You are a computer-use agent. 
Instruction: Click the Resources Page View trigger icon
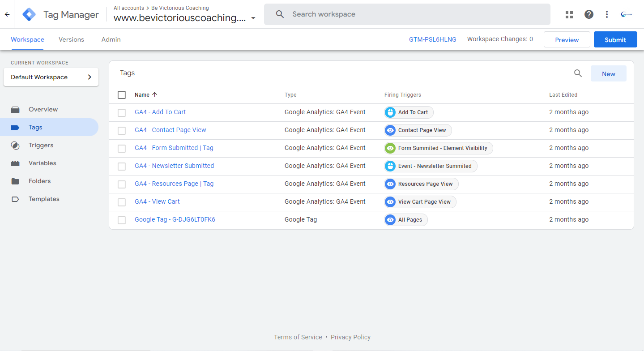pos(390,184)
